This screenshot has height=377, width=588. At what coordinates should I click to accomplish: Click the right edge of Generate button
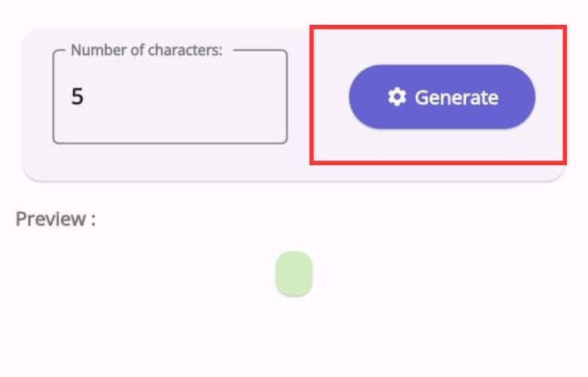tap(526, 97)
